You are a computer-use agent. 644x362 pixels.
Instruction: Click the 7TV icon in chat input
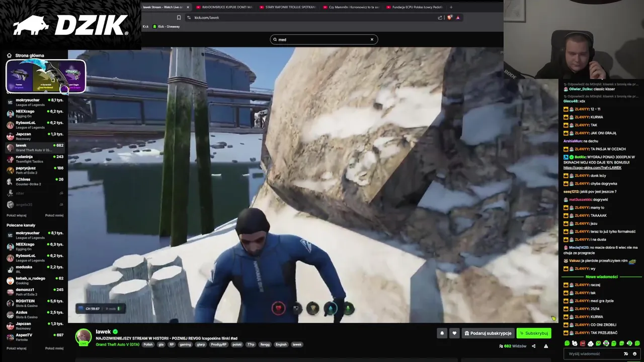(x=626, y=354)
